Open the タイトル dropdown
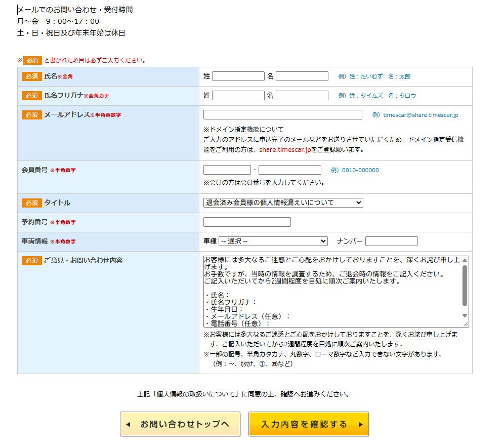This screenshot has width=504, height=447. point(283,202)
